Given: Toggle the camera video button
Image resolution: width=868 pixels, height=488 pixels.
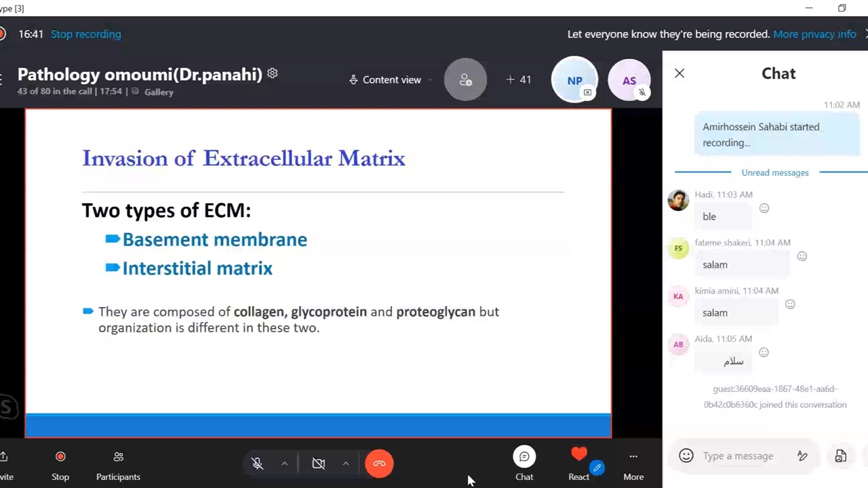Looking at the screenshot, I should click(x=319, y=464).
